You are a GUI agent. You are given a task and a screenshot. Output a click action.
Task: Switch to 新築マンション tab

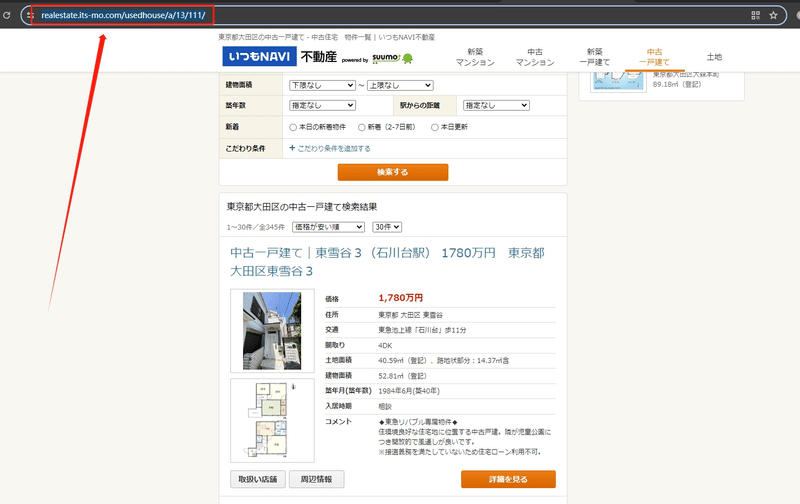pos(475,57)
